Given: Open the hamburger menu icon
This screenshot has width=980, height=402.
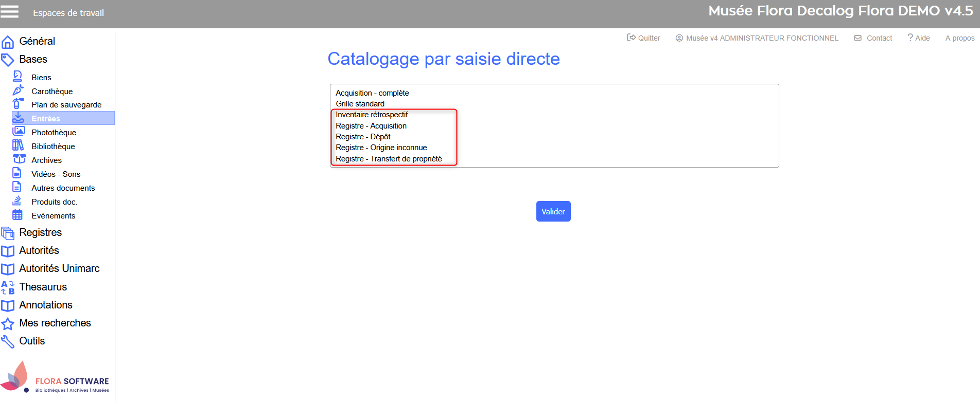Looking at the screenshot, I should [x=9, y=12].
